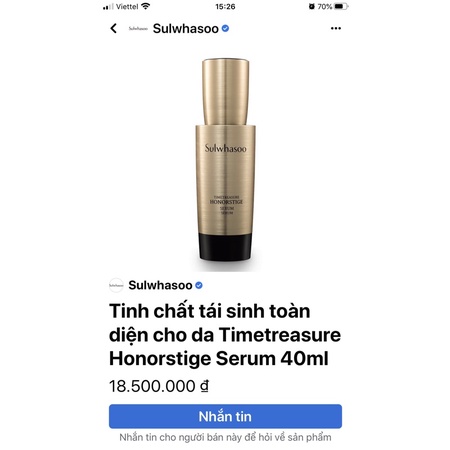Tap the verified badge beside the seller name
The image size is (450, 450).
pos(199,285)
